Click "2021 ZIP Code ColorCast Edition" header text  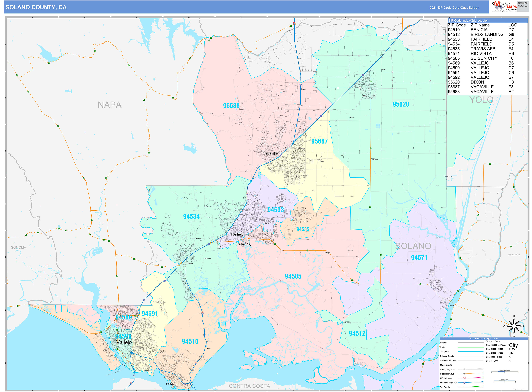click(454, 8)
